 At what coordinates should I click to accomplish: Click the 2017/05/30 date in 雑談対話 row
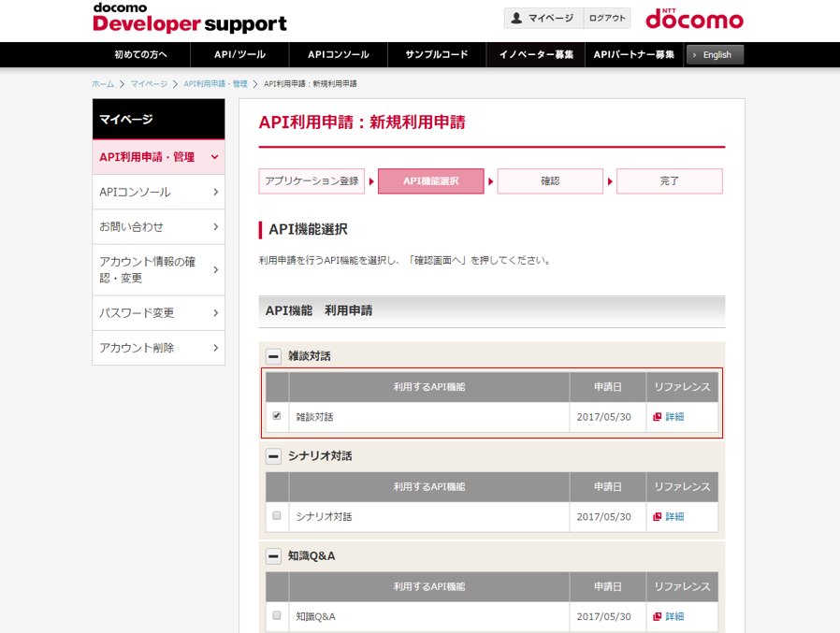tap(603, 417)
